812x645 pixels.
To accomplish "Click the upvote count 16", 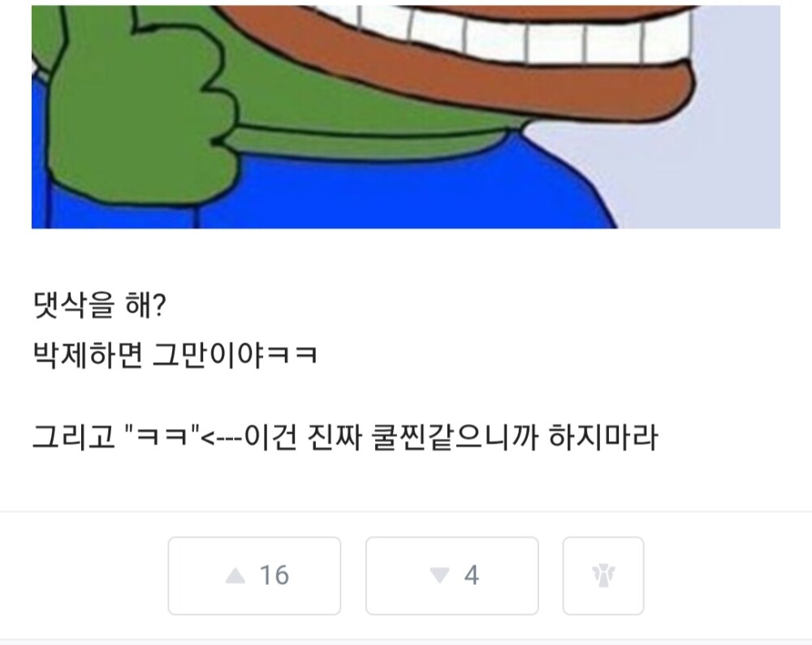I will pyautogui.click(x=274, y=576).
